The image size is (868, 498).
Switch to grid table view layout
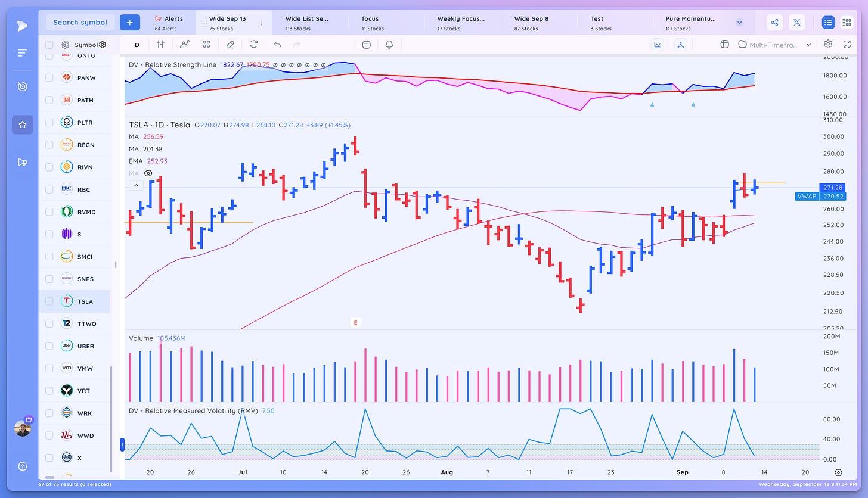(x=847, y=23)
